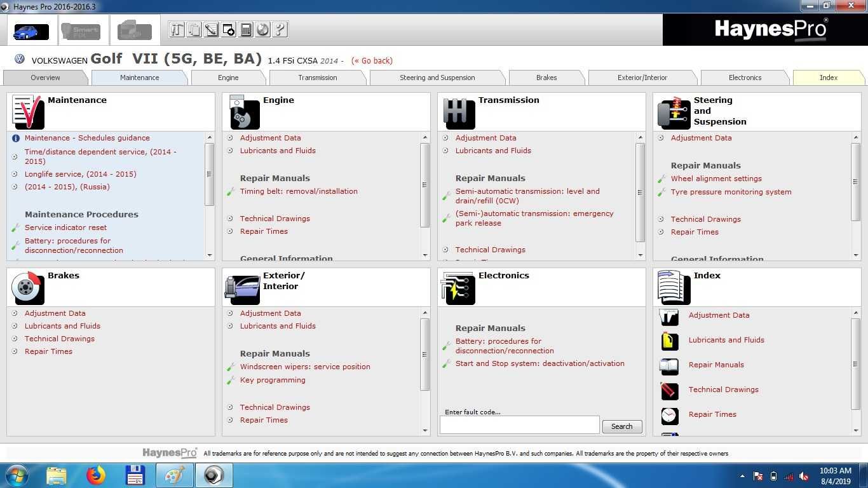Open the Electronics tab
Image resolution: width=868 pixels, height=488 pixels.
pos(745,78)
